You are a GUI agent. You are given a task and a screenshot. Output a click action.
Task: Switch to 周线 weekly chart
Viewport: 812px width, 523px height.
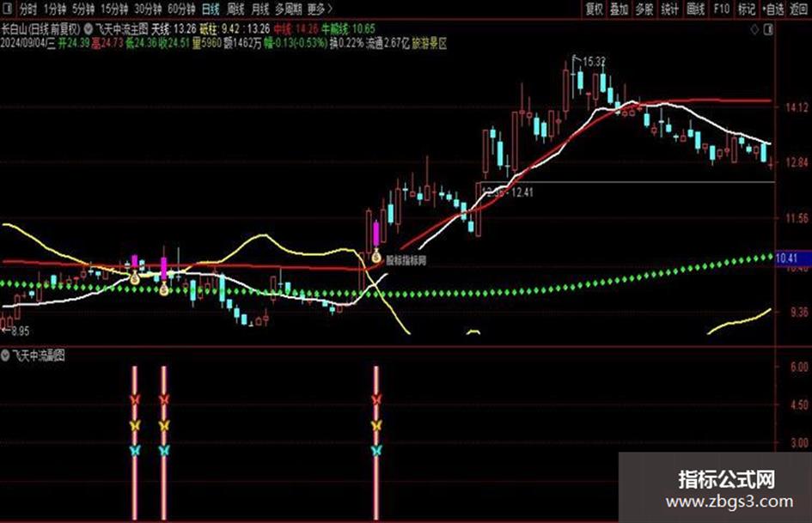[235, 9]
